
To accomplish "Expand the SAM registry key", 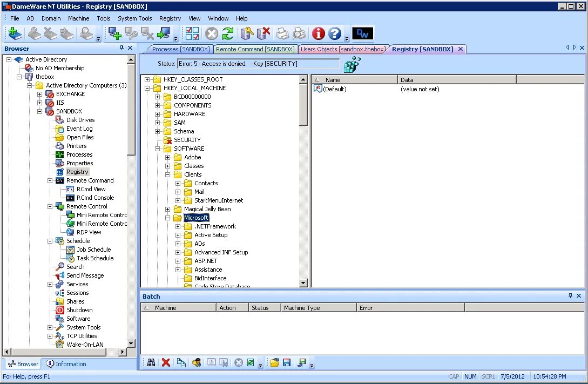I will point(158,123).
